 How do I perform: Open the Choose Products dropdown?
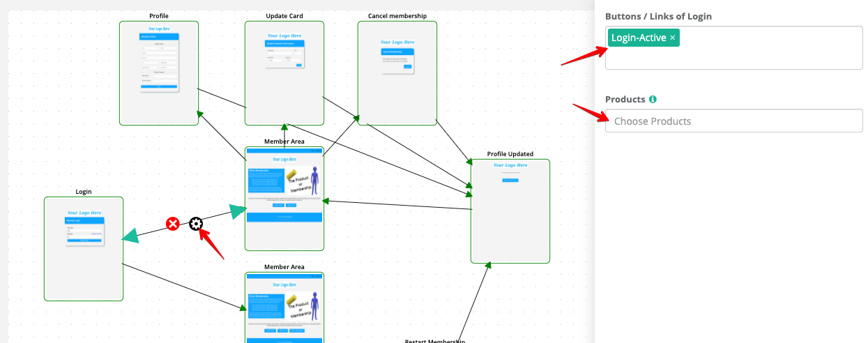coord(733,121)
